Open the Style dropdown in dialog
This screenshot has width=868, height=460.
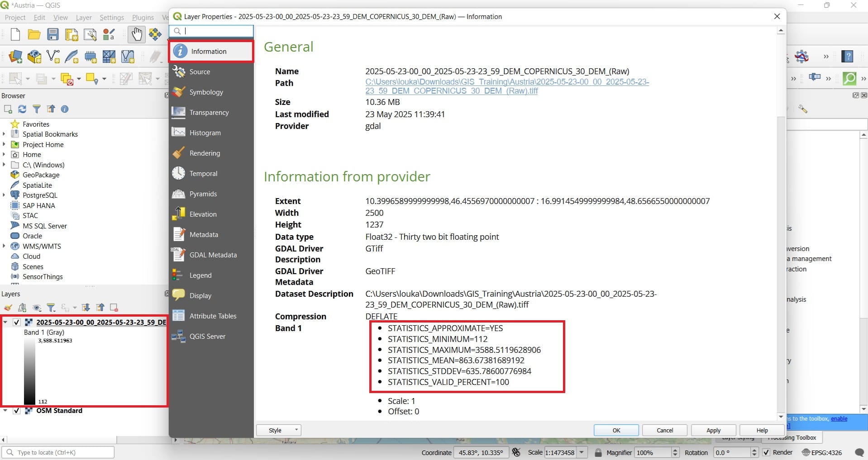click(x=279, y=430)
